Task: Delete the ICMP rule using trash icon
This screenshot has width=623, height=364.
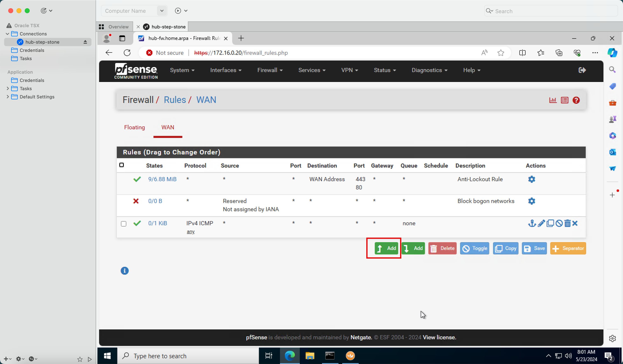Action: click(567, 223)
